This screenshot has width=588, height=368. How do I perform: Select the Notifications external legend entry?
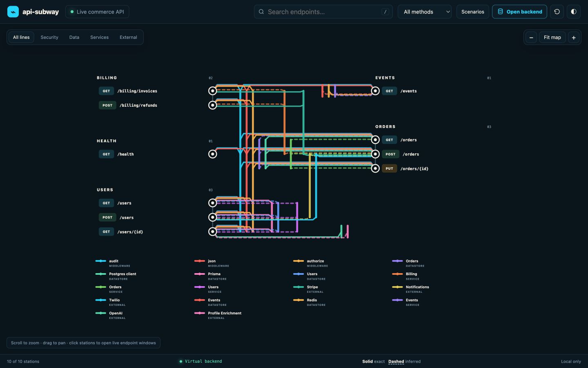pyautogui.click(x=411, y=289)
